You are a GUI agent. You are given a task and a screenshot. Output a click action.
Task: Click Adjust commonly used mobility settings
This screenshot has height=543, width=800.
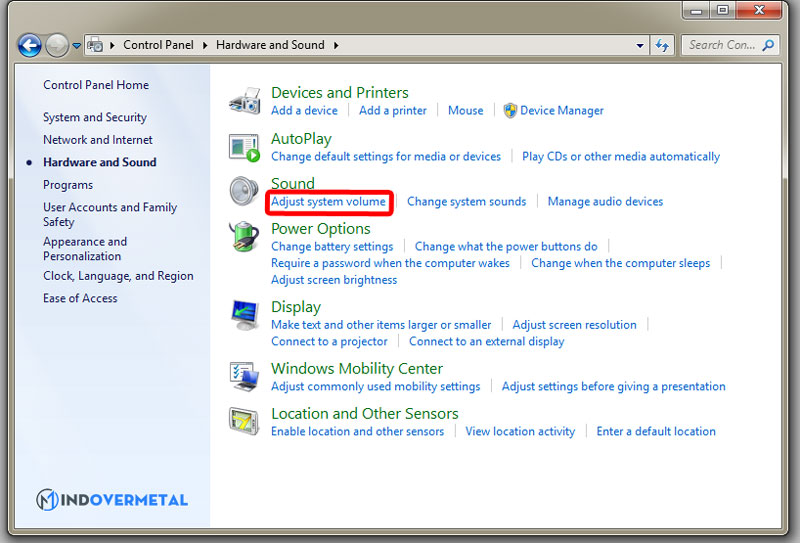click(x=376, y=386)
